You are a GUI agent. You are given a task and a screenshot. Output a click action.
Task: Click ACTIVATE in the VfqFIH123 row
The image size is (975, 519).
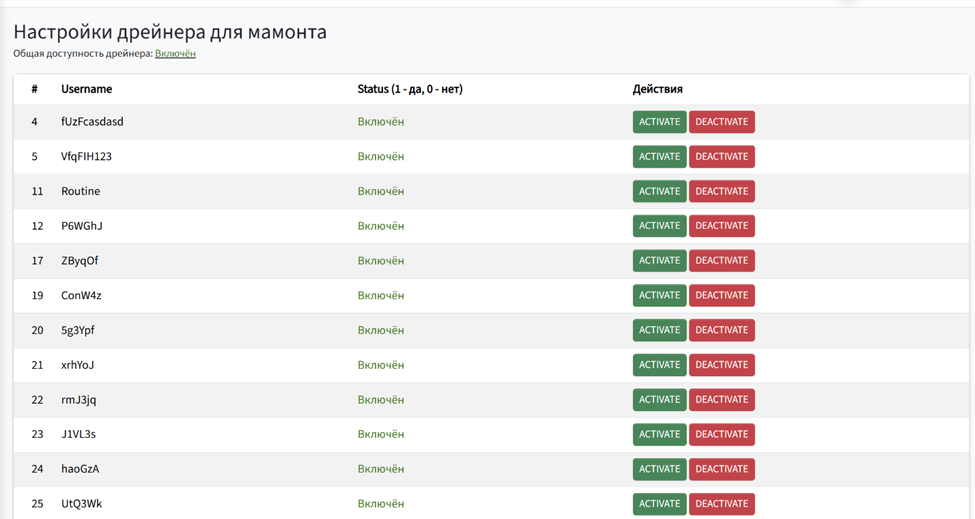[x=660, y=157]
